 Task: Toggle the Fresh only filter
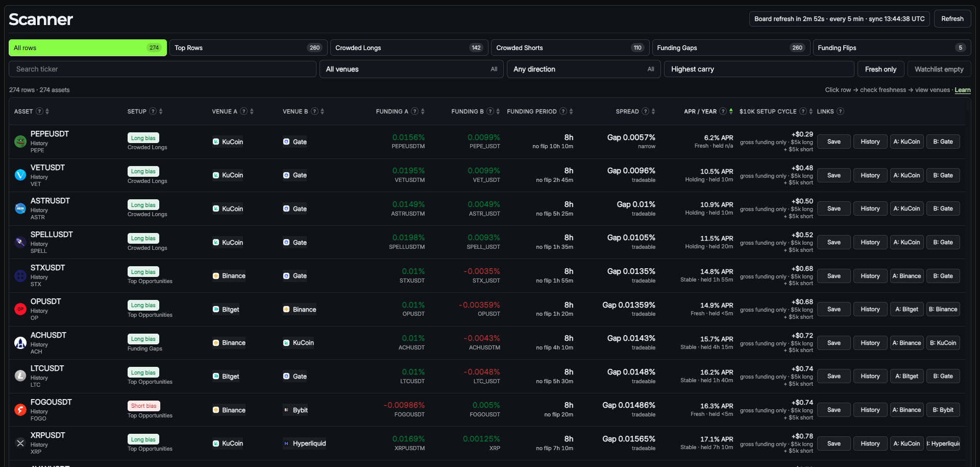pyautogui.click(x=880, y=69)
